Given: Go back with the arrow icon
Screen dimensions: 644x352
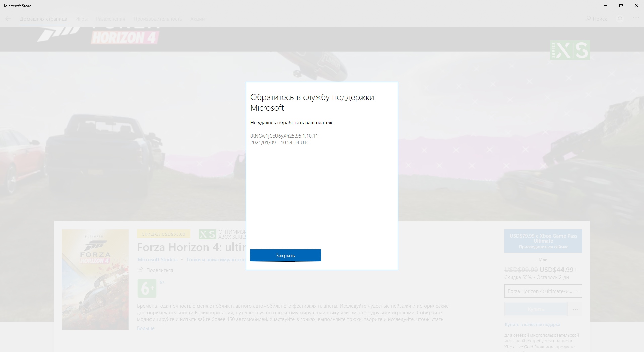Looking at the screenshot, I should [x=8, y=19].
